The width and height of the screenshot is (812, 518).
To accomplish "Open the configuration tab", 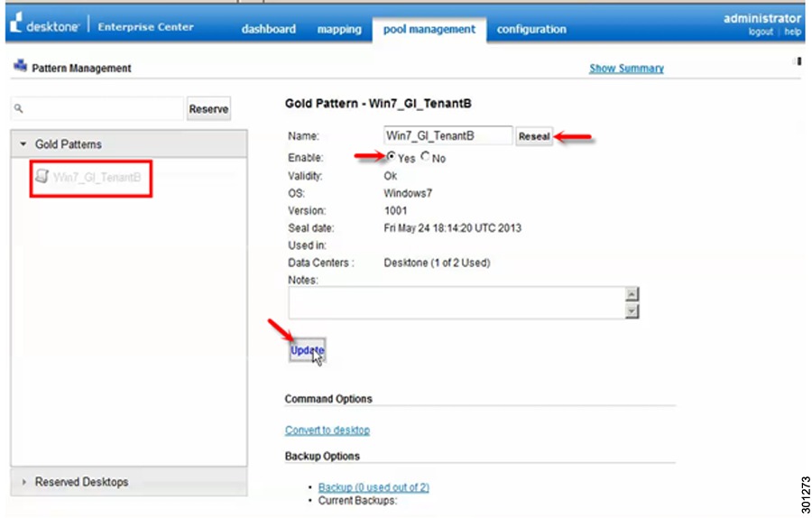I will click(531, 29).
